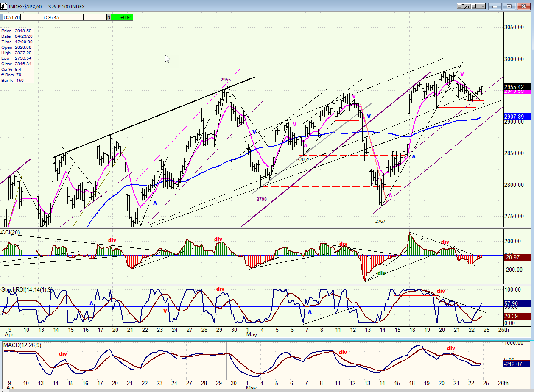The width and height of the screenshot is (534, 392).
Task: Click the Close 2816.34 row in data box
Action: [16, 64]
